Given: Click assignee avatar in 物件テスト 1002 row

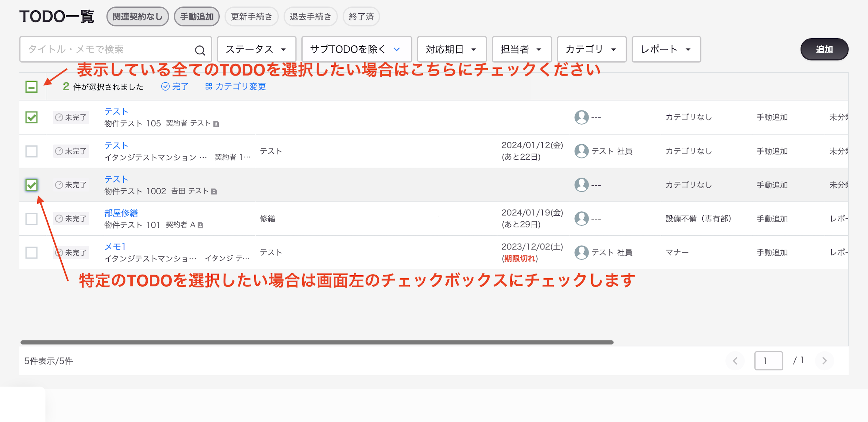Looking at the screenshot, I should coord(581,184).
